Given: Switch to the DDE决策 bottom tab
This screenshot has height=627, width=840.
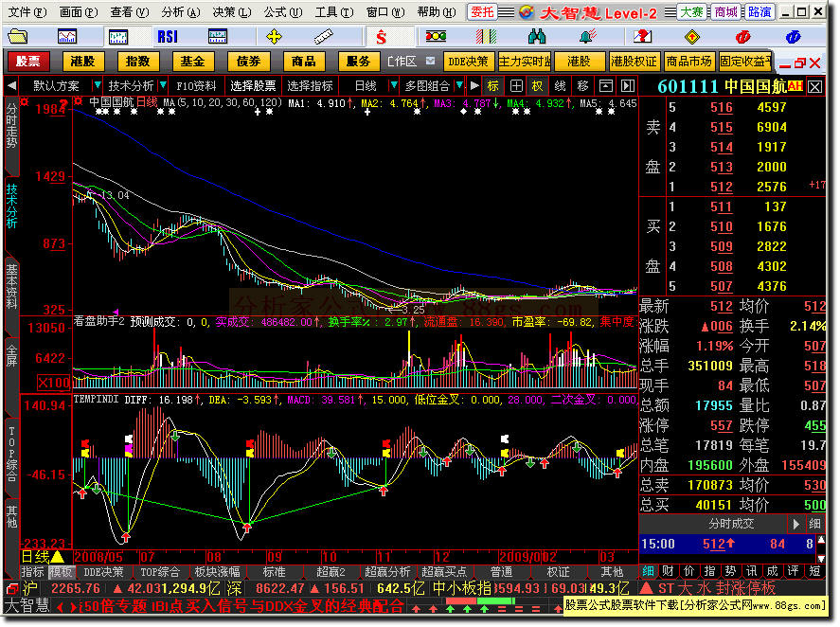Looking at the screenshot, I should click(103, 572).
